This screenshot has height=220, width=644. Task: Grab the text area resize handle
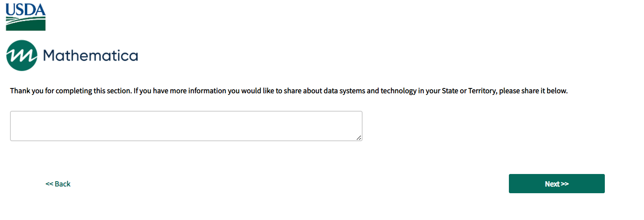359,138
